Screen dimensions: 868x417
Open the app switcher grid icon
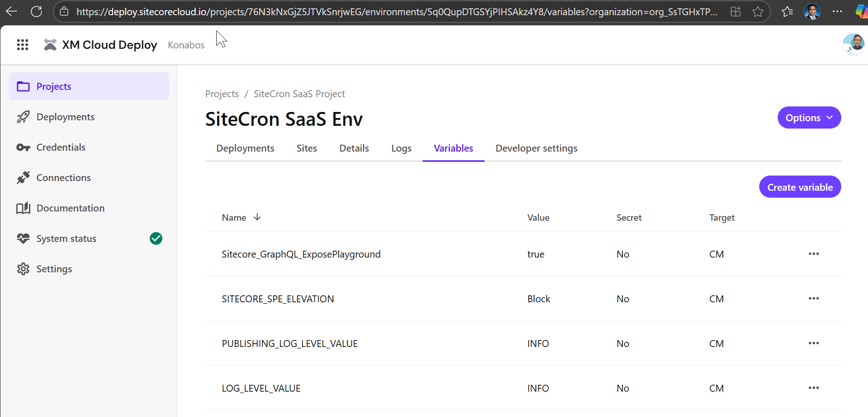click(x=23, y=45)
